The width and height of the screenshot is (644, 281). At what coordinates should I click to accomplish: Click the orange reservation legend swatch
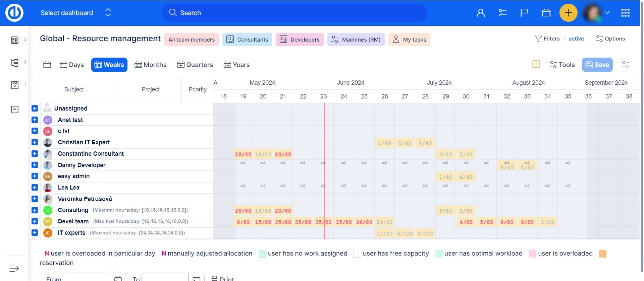click(602, 254)
